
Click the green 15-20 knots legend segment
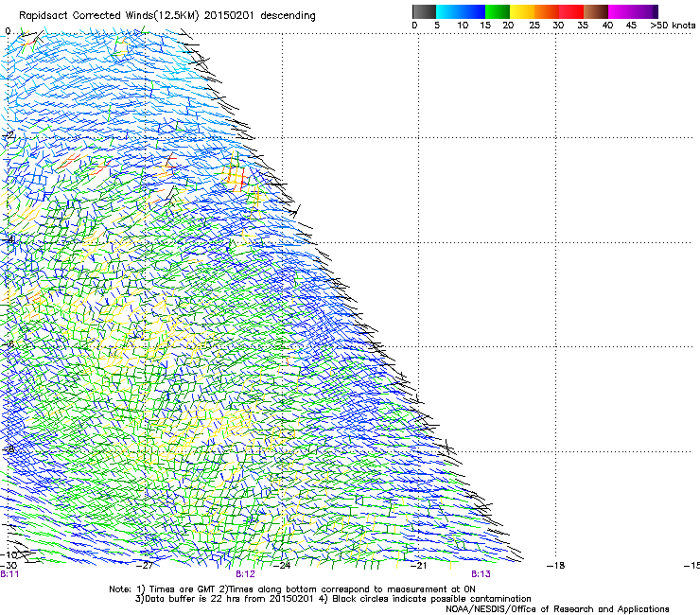[x=498, y=11]
